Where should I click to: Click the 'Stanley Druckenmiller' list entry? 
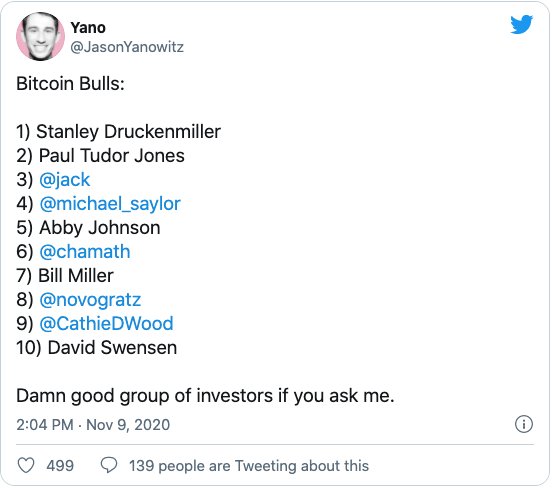(x=128, y=132)
